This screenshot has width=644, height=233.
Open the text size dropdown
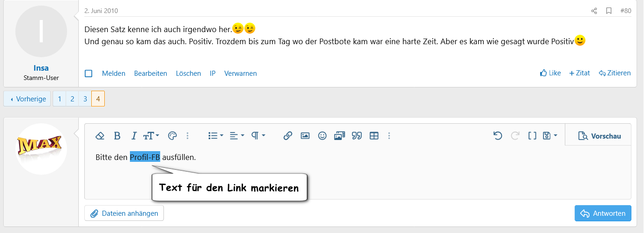[151, 136]
